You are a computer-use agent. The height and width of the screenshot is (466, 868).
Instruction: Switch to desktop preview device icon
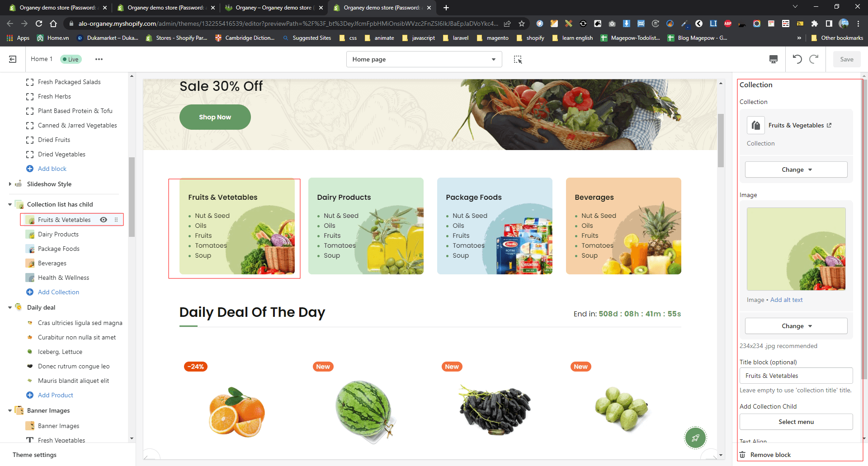pyautogui.click(x=774, y=59)
